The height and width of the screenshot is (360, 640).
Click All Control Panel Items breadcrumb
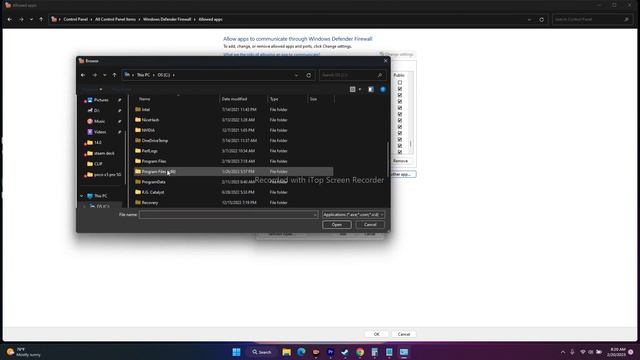point(115,19)
